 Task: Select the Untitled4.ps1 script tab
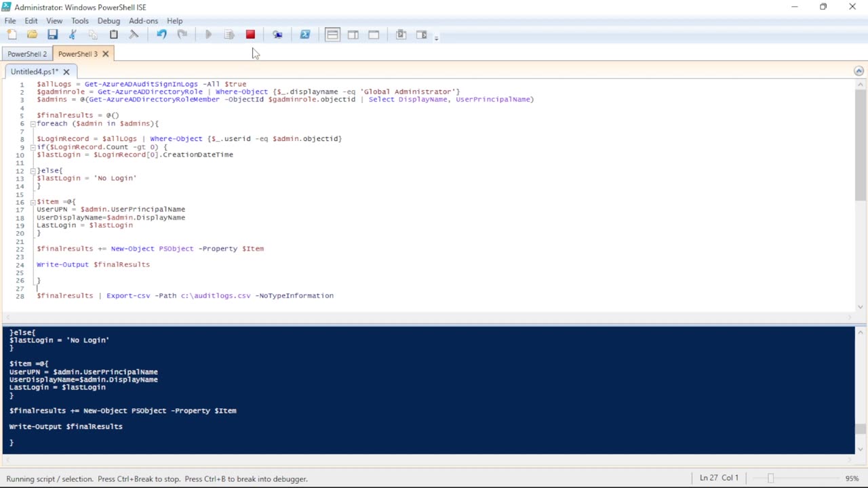click(x=35, y=71)
